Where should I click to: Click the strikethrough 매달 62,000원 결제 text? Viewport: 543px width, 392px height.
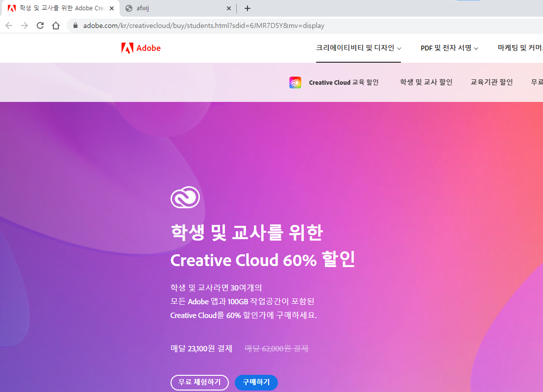tap(276, 348)
